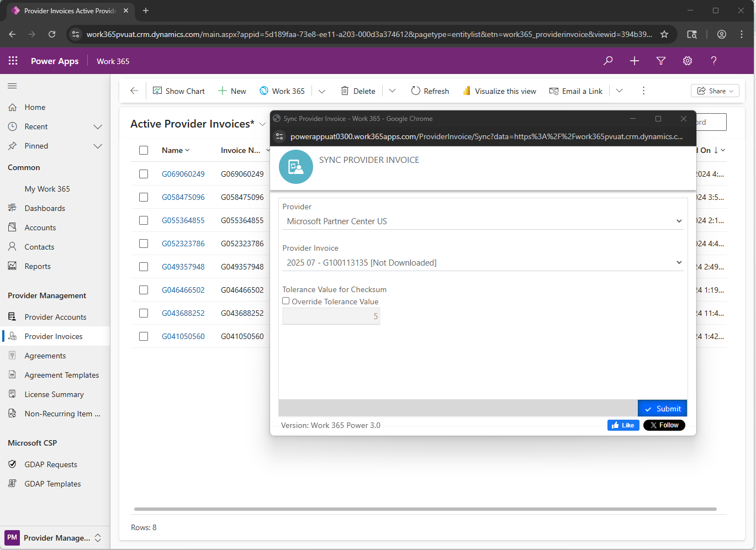Click the Show Chart command
This screenshot has width=756, height=550.
[179, 91]
